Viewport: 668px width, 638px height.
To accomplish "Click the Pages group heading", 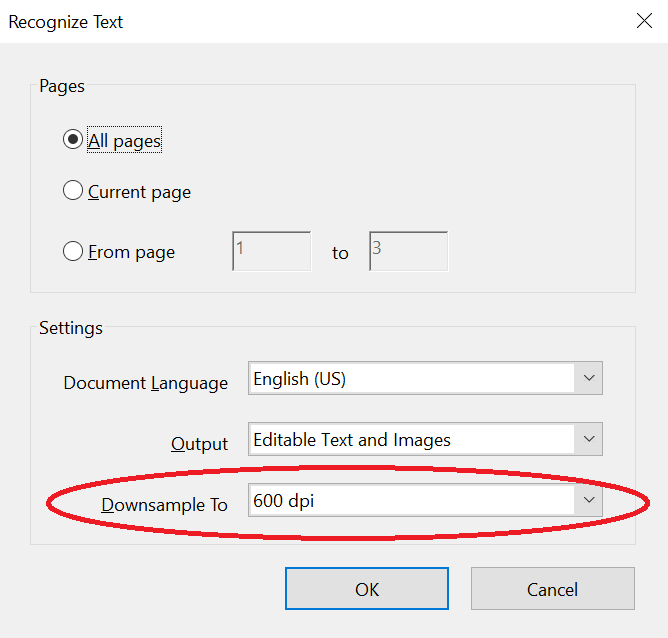I will pos(62,86).
